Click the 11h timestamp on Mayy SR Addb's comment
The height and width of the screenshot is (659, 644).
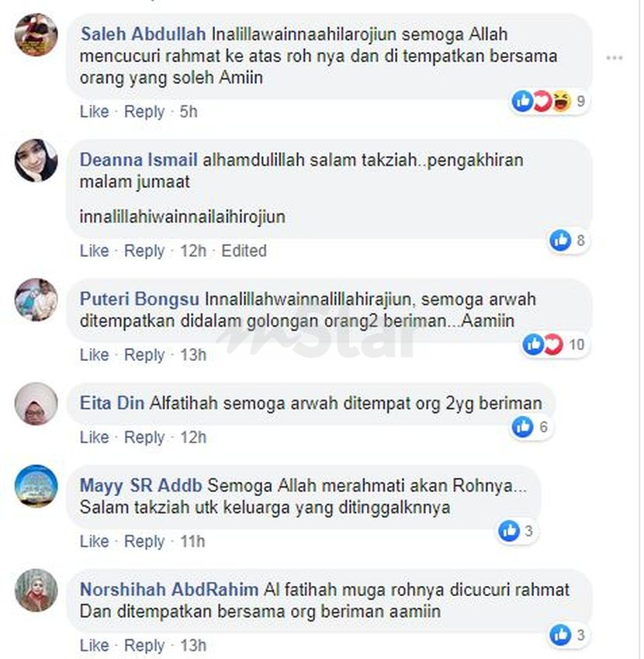pyautogui.click(x=192, y=541)
